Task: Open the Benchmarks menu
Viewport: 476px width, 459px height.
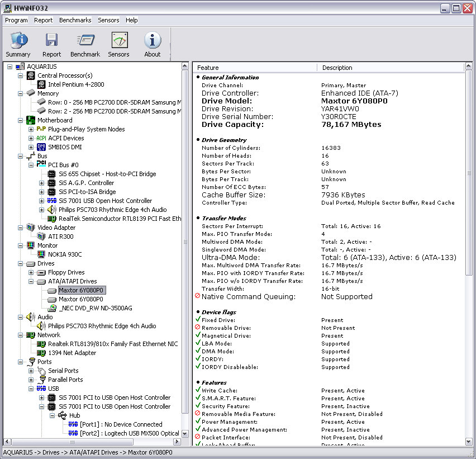Action: (75, 20)
